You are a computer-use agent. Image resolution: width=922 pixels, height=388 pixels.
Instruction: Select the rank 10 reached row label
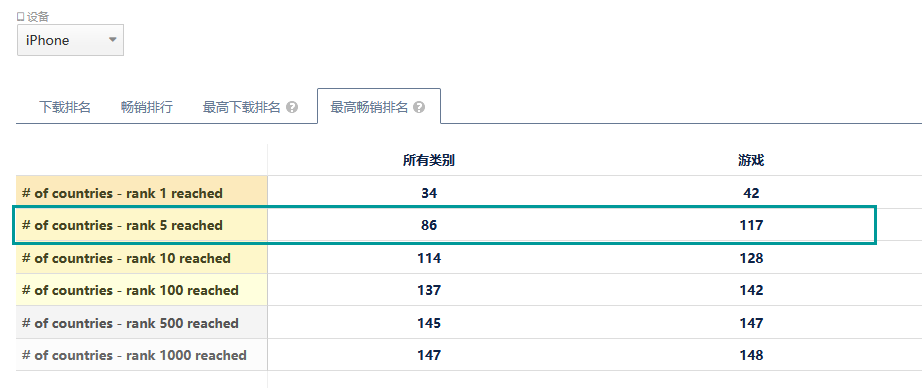(126, 258)
